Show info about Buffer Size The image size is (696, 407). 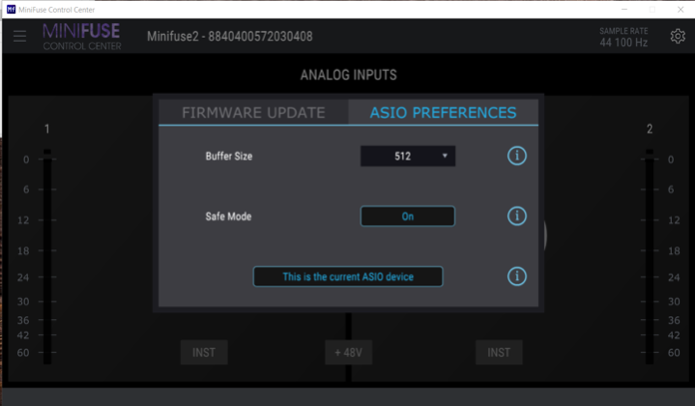(x=517, y=156)
